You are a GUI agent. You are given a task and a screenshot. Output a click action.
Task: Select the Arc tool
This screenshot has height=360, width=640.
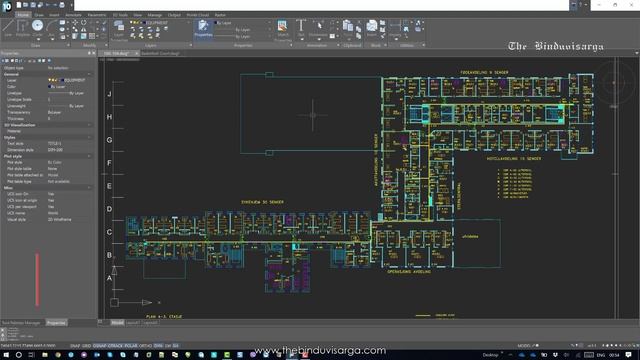tap(51, 29)
